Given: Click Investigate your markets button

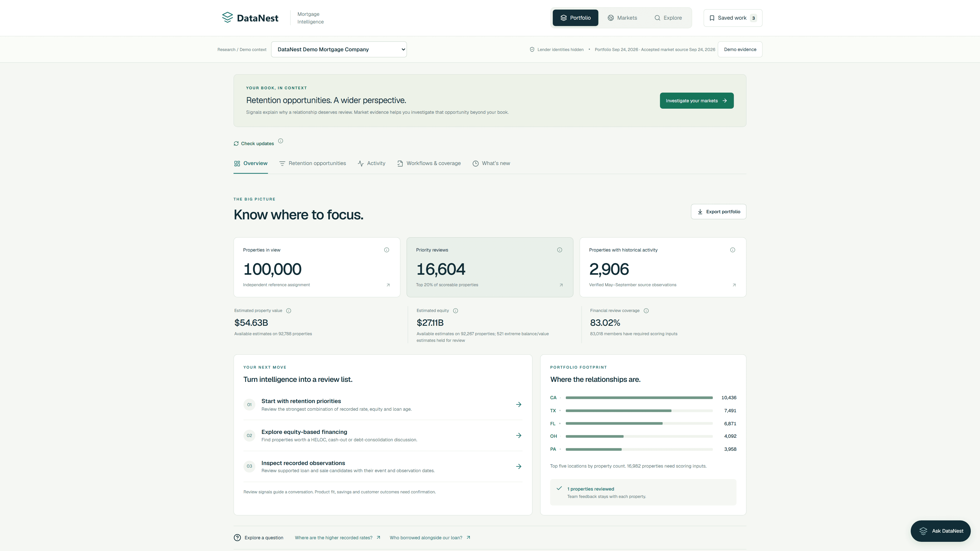Looking at the screenshot, I should coord(696,101).
